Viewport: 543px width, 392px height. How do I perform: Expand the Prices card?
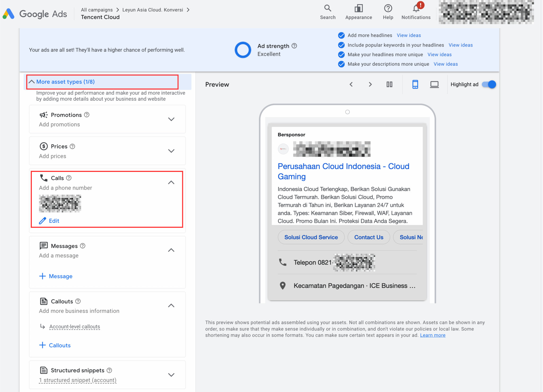[x=171, y=151]
